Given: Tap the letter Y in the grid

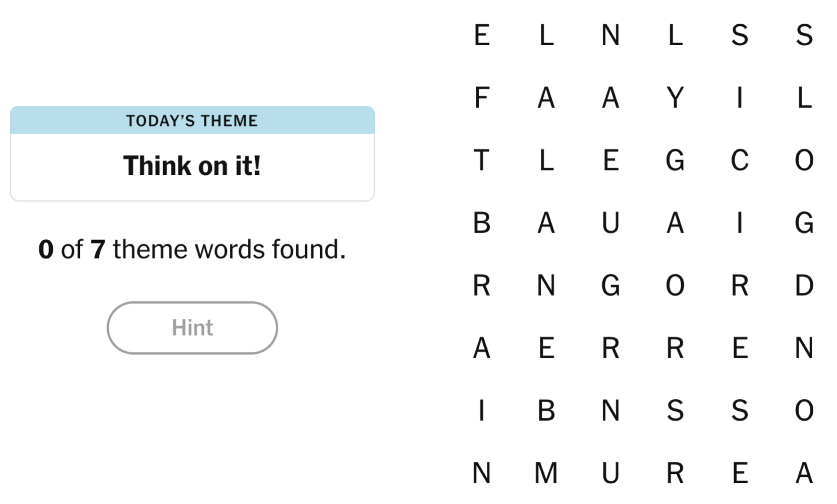Looking at the screenshot, I should pyautogui.click(x=675, y=97).
